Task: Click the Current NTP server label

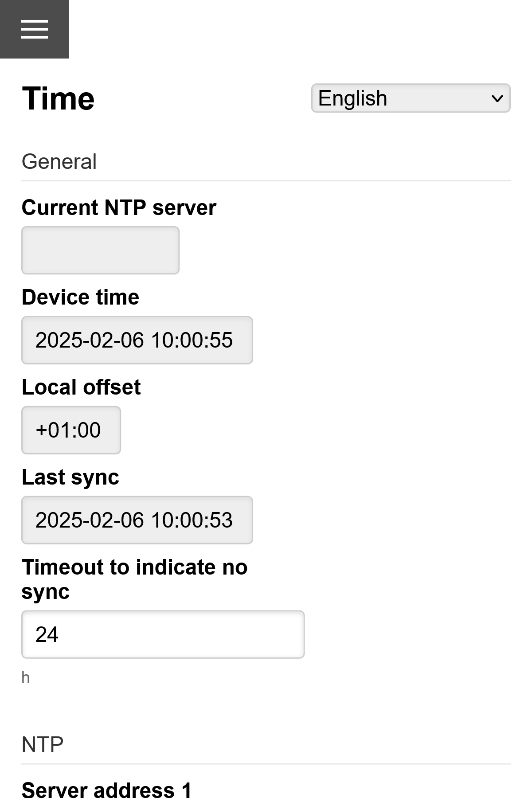Action: (119, 207)
